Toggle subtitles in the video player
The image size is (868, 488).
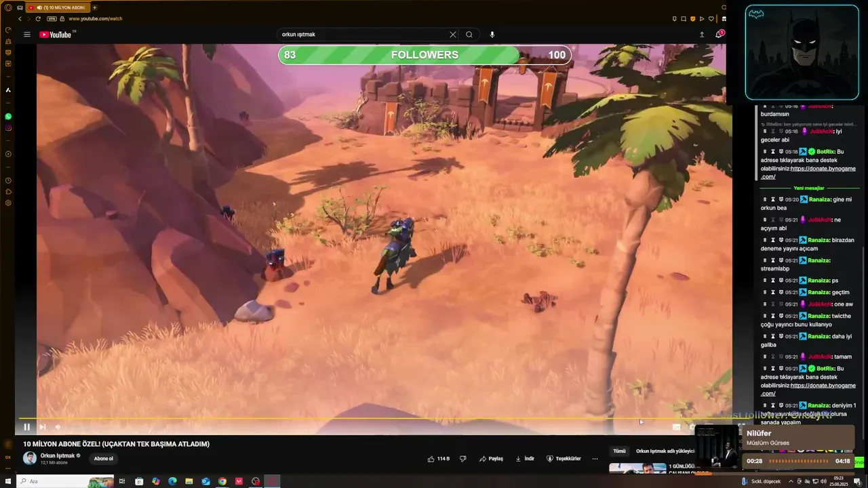(x=676, y=427)
